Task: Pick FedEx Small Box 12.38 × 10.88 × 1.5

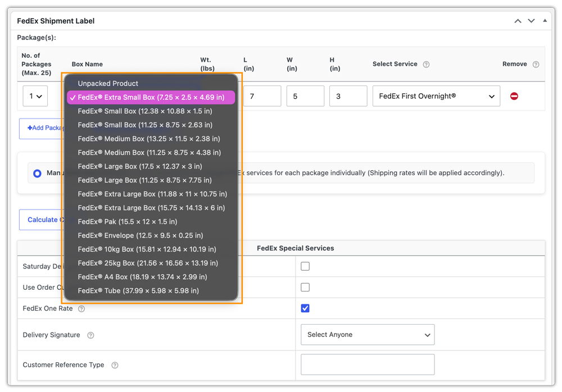Action: (x=151, y=111)
